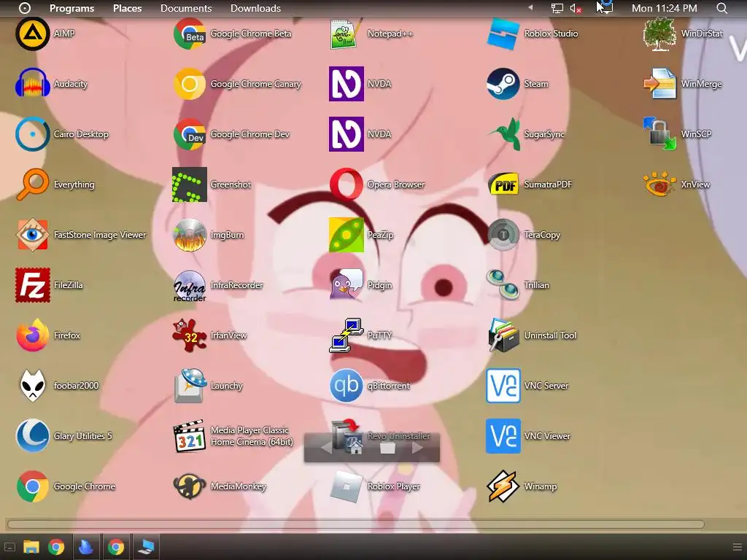Select the desktop Google Chrome label text
Screen dimensions: 747x560
[x=85, y=486]
